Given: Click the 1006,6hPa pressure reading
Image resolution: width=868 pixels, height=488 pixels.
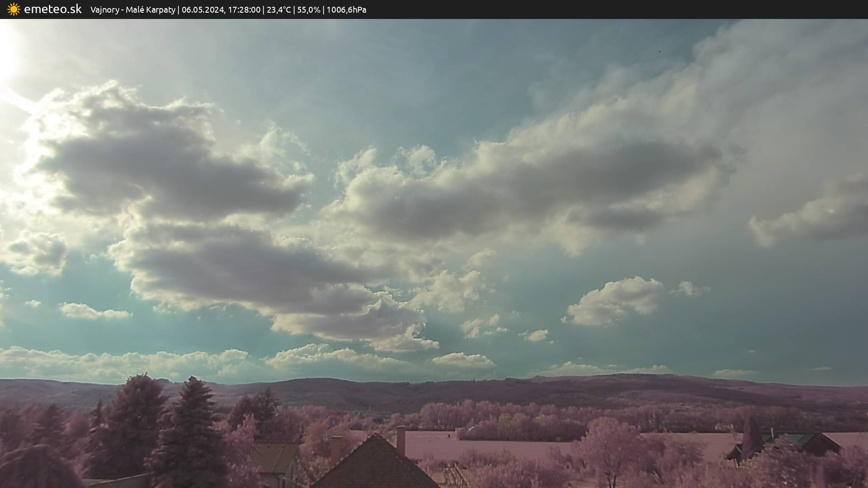Looking at the screenshot, I should [346, 10].
